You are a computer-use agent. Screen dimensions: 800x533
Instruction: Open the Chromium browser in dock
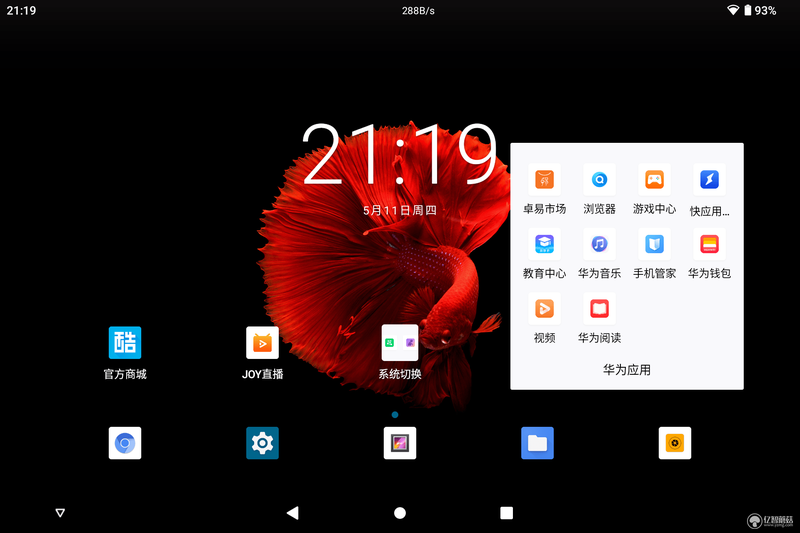(125, 443)
